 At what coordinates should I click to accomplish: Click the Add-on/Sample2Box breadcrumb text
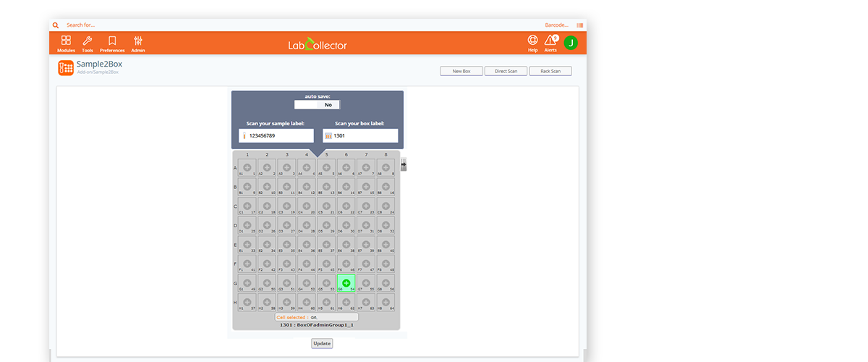tap(98, 72)
